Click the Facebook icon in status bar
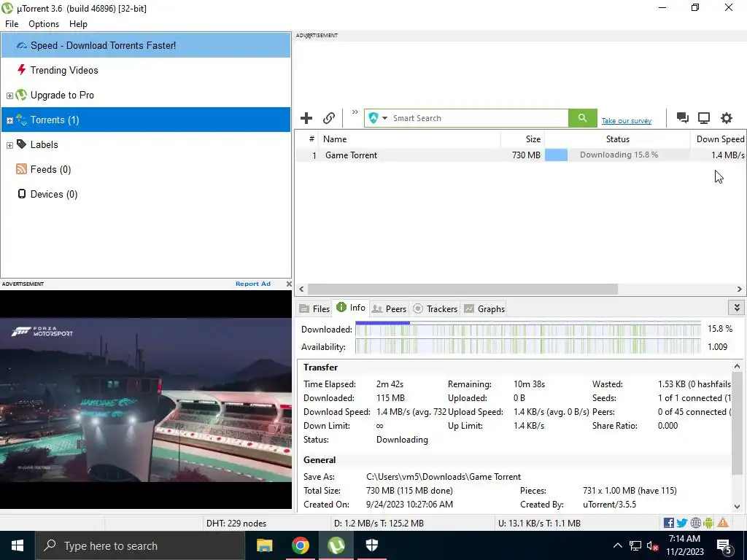Image resolution: width=747 pixels, height=560 pixels. click(x=668, y=523)
